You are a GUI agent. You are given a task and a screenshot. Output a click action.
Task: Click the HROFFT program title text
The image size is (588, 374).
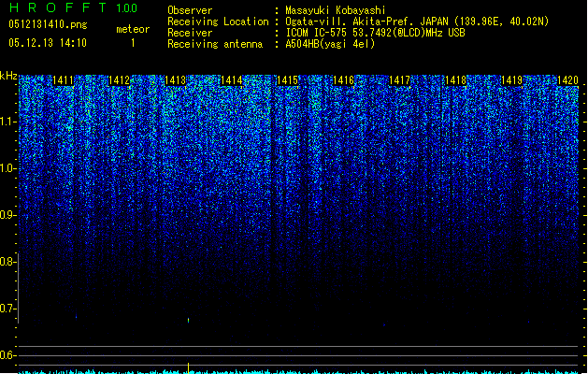pos(58,7)
